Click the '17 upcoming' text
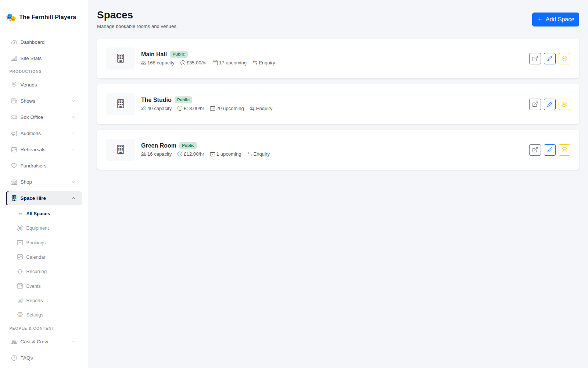 click(233, 63)
